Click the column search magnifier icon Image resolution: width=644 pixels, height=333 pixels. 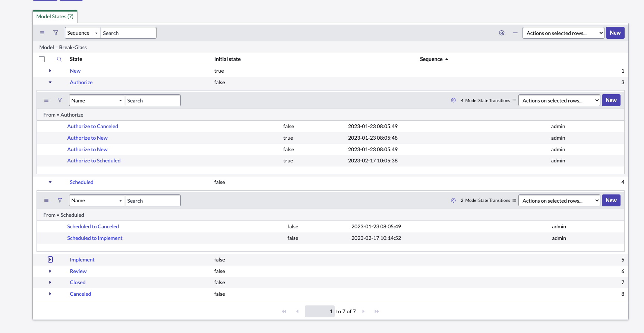tap(59, 59)
